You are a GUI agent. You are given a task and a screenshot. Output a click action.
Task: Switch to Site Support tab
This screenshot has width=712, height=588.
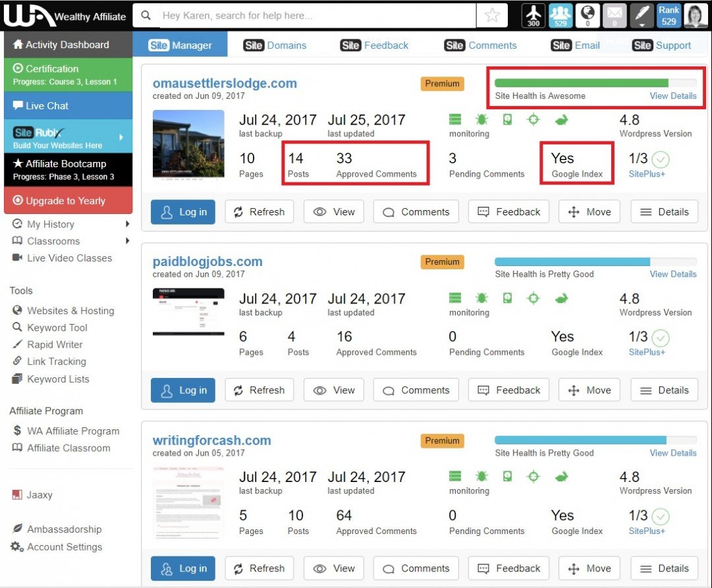point(661,45)
